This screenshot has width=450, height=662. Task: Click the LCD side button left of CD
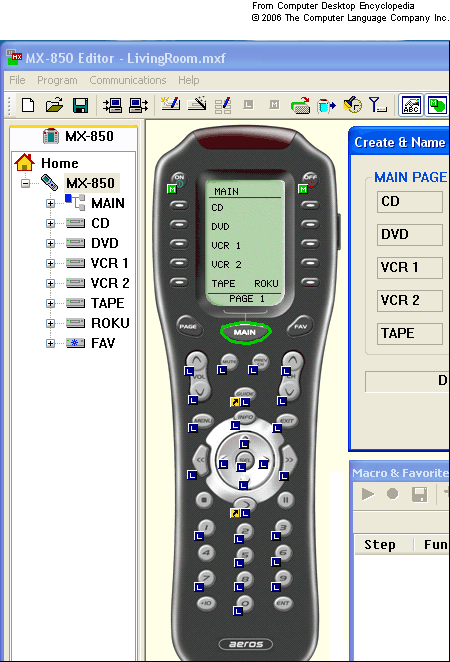[179, 205]
